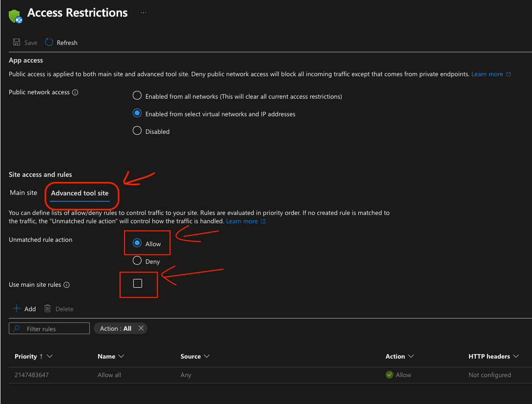Image resolution: width=532 pixels, height=404 pixels.
Task: Click the Refresh circular arrow icon
Action: [x=49, y=43]
